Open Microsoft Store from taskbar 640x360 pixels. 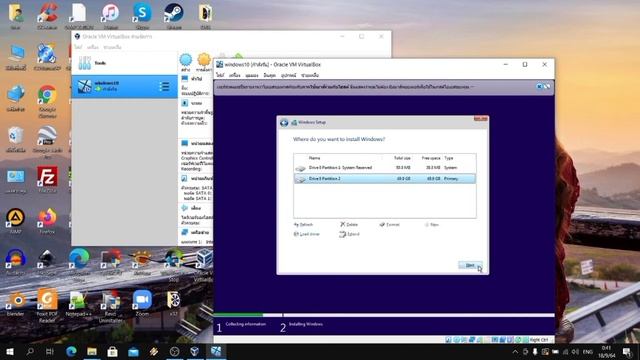coord(112,351)
